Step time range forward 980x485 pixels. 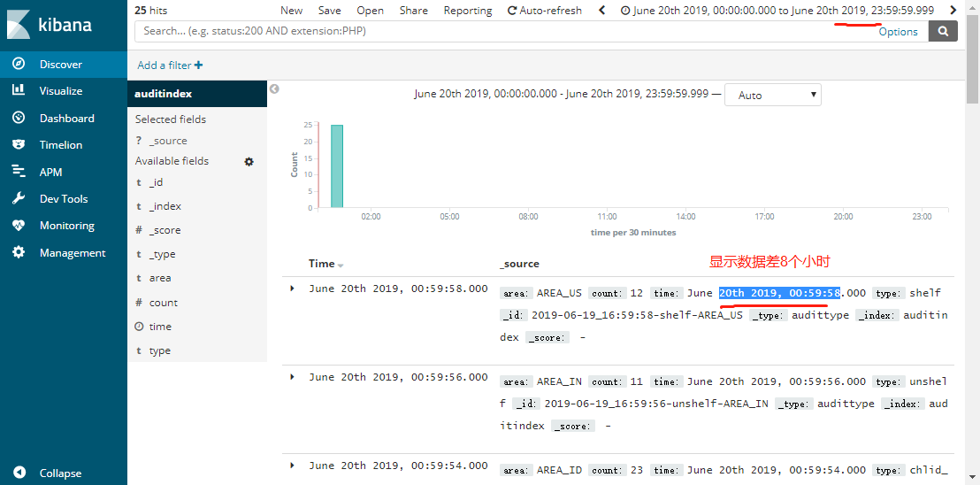pyautogui.click(x=953, y=10)
